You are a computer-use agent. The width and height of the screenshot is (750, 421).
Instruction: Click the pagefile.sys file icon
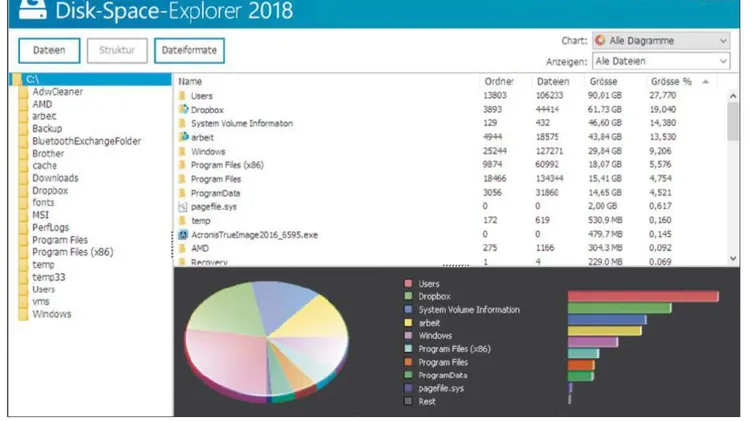click(182, 207)
